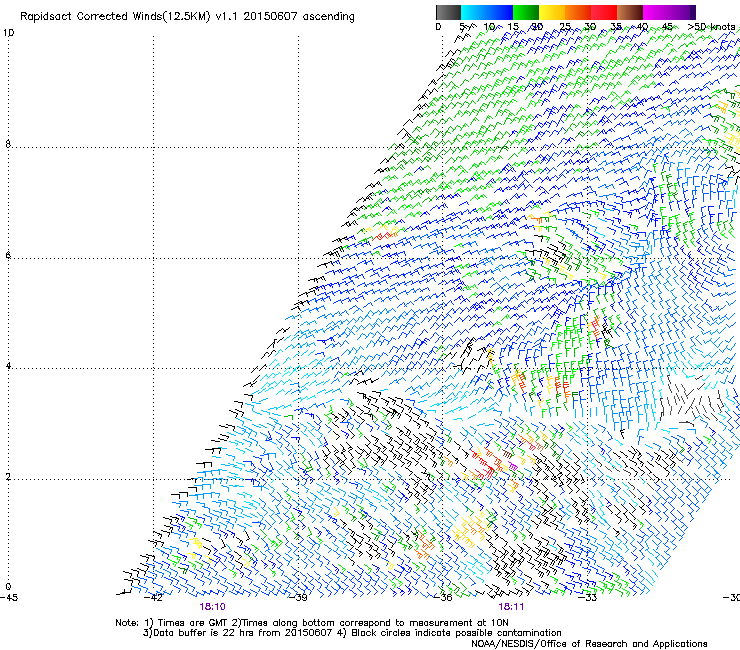Click the latitude axis label "4"
This screenshot has height=650, width=740.
click(8, 366)
